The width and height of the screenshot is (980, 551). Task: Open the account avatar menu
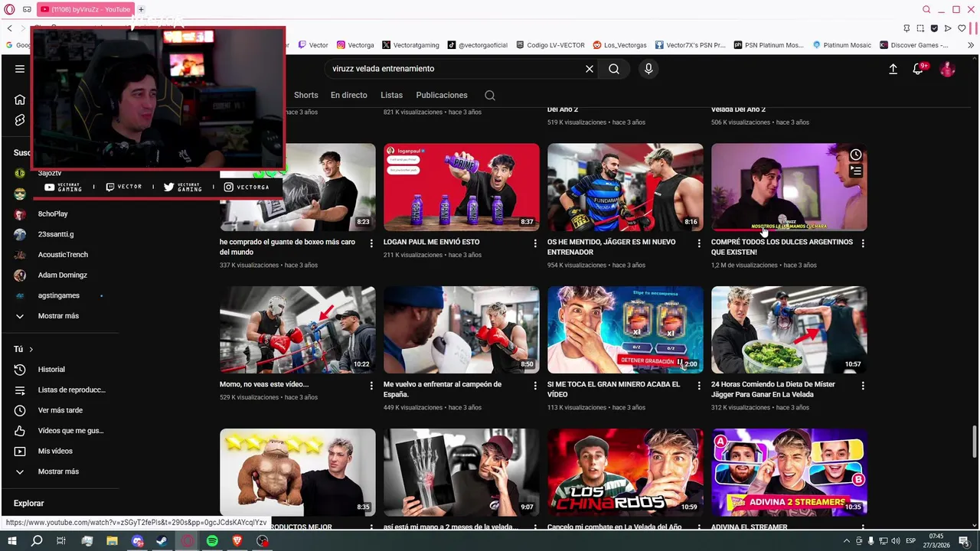948,69
